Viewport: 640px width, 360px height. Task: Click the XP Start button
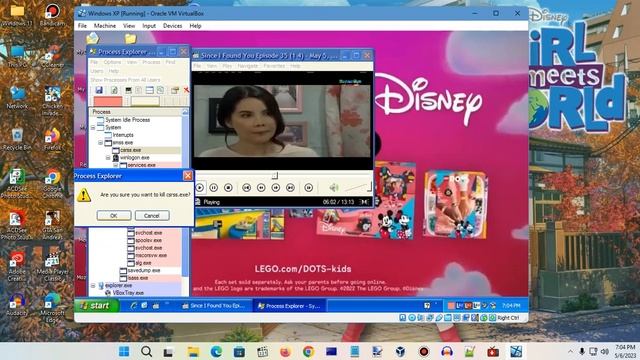[97, 305]
